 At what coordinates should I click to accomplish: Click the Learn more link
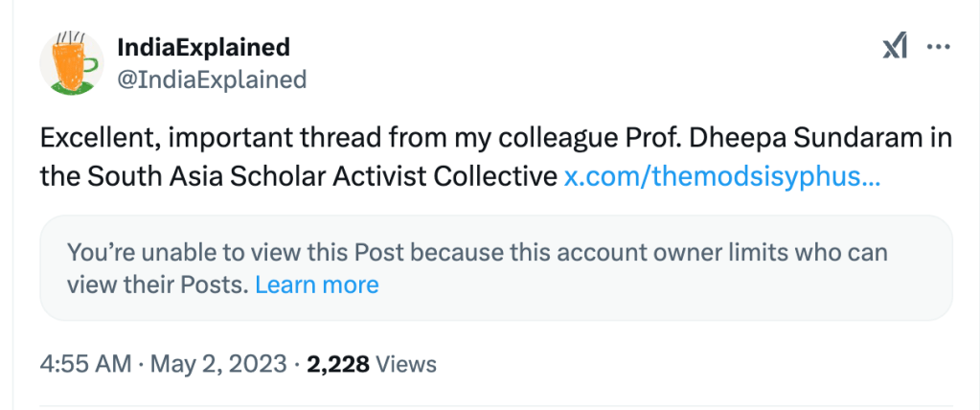316,285
